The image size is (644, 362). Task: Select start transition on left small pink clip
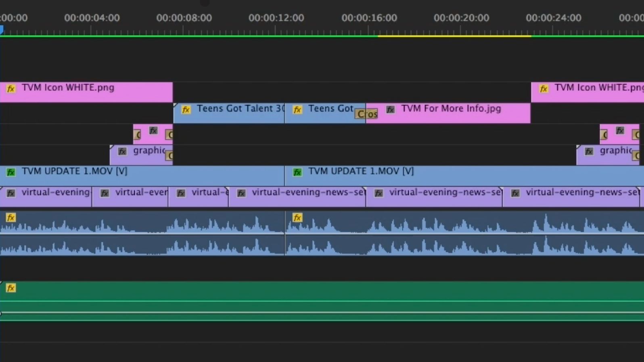pos(137,135)
